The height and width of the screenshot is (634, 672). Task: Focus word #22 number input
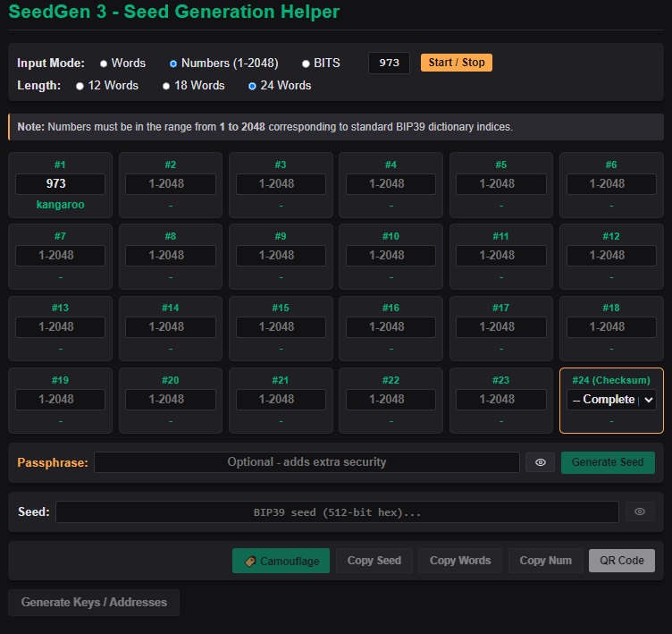click(391, 400)
